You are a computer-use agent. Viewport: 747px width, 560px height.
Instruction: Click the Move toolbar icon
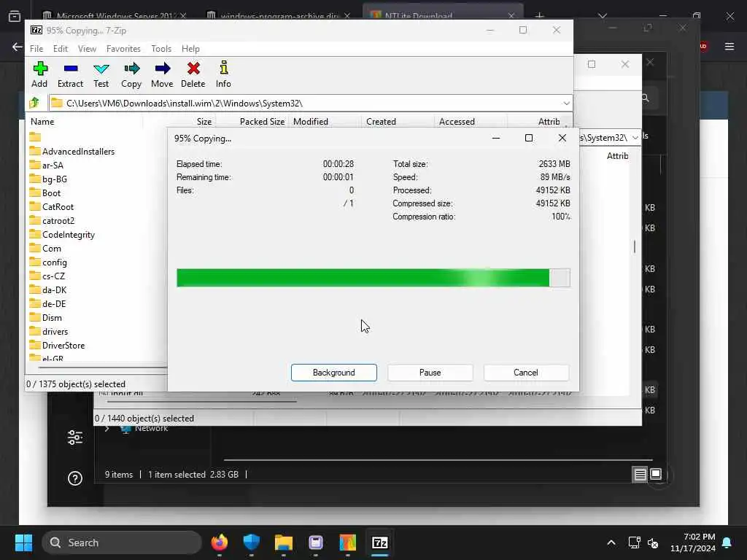[162, 74]
